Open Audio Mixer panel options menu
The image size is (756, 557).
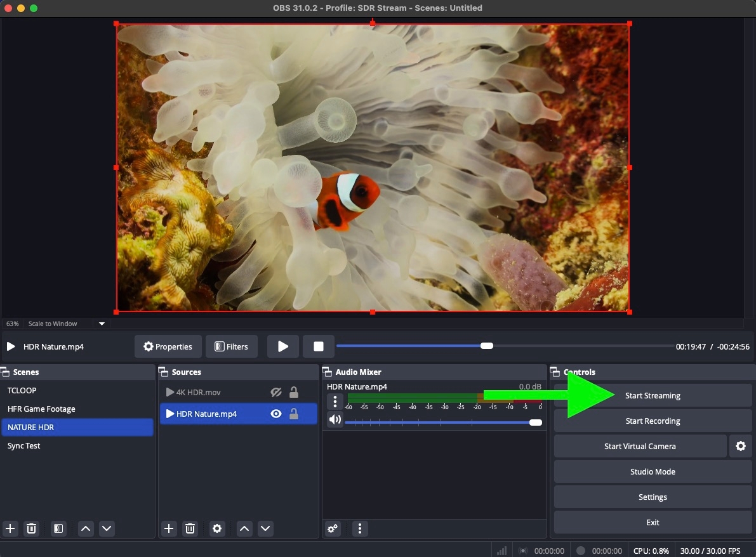360,528
